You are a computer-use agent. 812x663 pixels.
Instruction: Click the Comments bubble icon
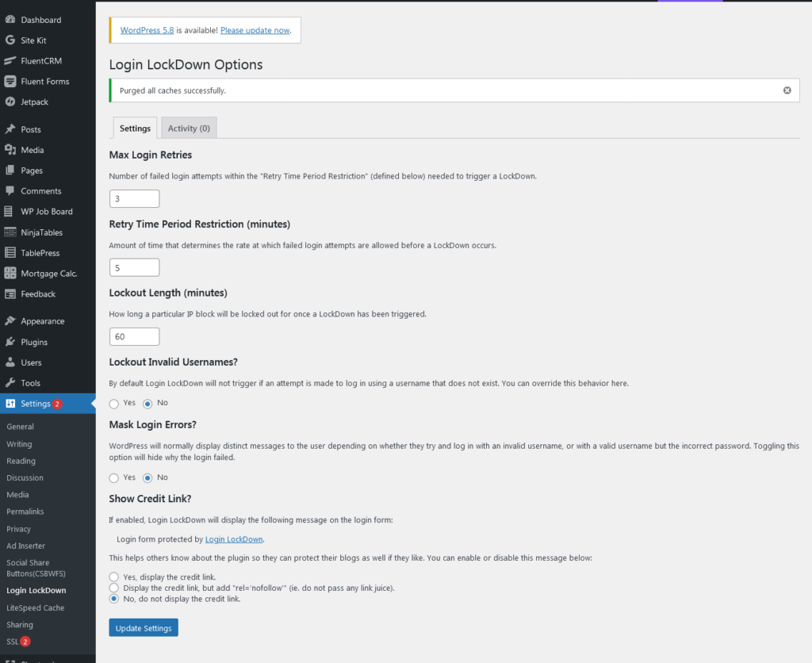(12, 190)
